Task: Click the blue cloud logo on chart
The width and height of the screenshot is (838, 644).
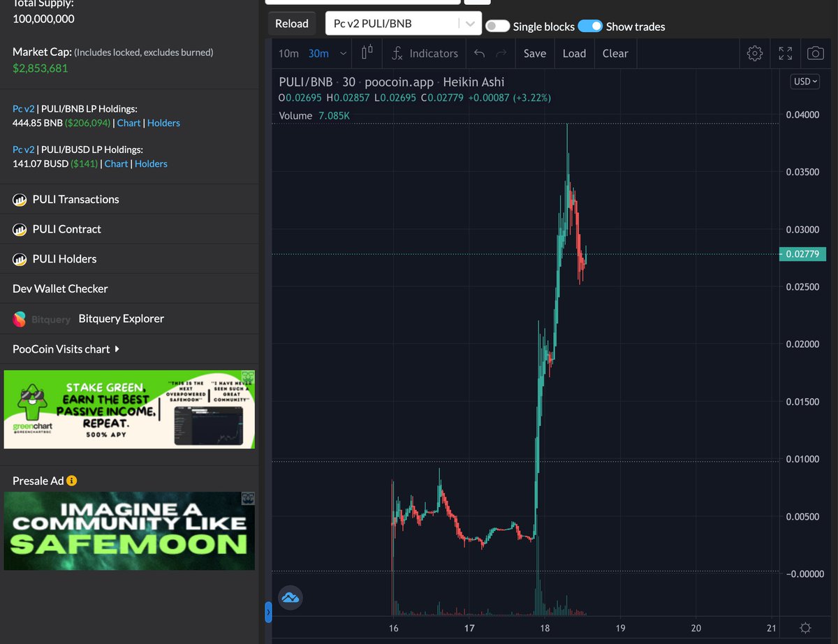Action: pyautogui.click(x=289, y=597)
